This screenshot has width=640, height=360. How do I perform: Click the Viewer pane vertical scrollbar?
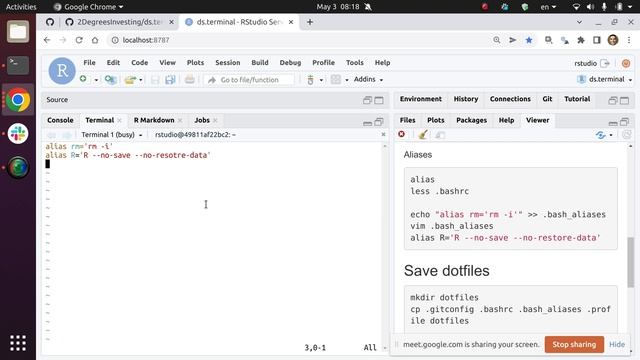point(631,262)
